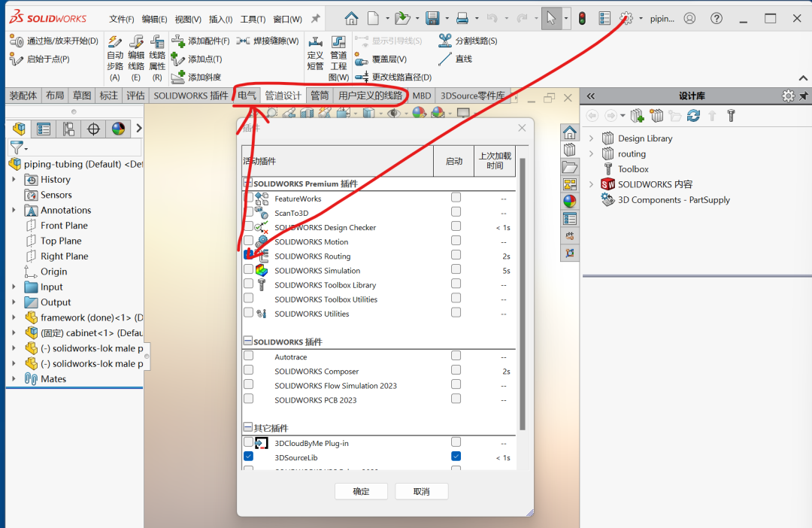Check SOLIDWORKS Motion start-up checkbox
Viewport: 812px width, 528px height.
point(456,241)
